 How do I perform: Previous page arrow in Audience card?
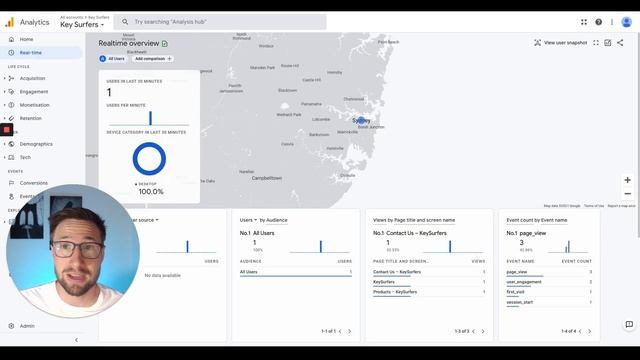[340, 331]
